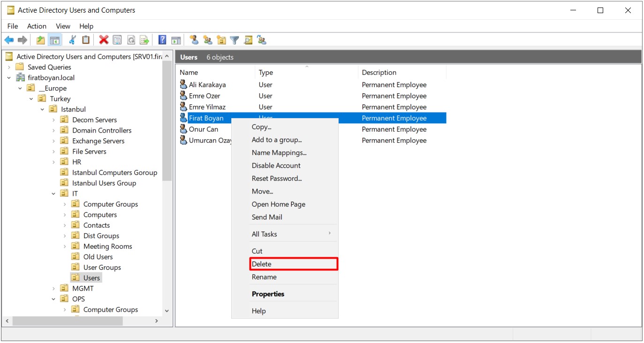Select Emre Ozer in the user list
644x343 pixels.
coord(205,96)
